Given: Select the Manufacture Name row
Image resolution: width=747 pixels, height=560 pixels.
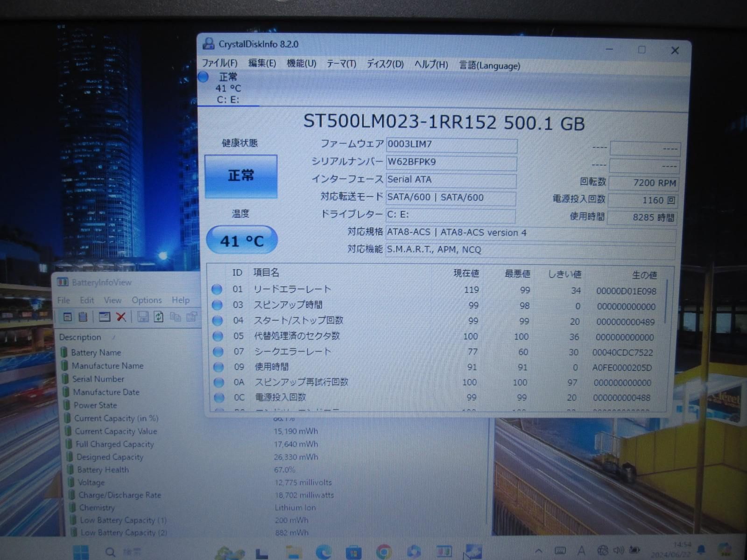Looking at the screenshot, I should [108, 366].
